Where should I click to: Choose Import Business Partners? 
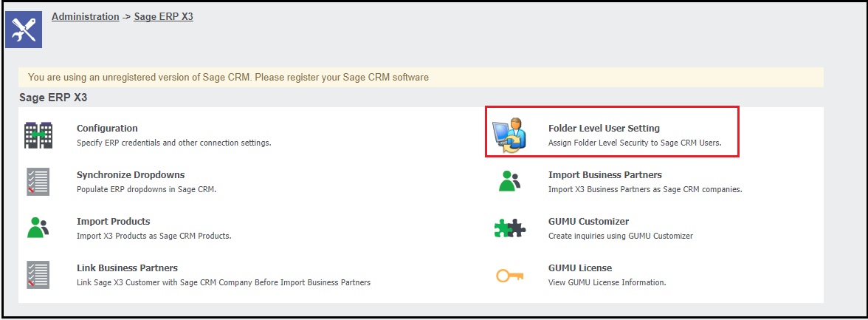pyautogui.click(x=604, y=175)
